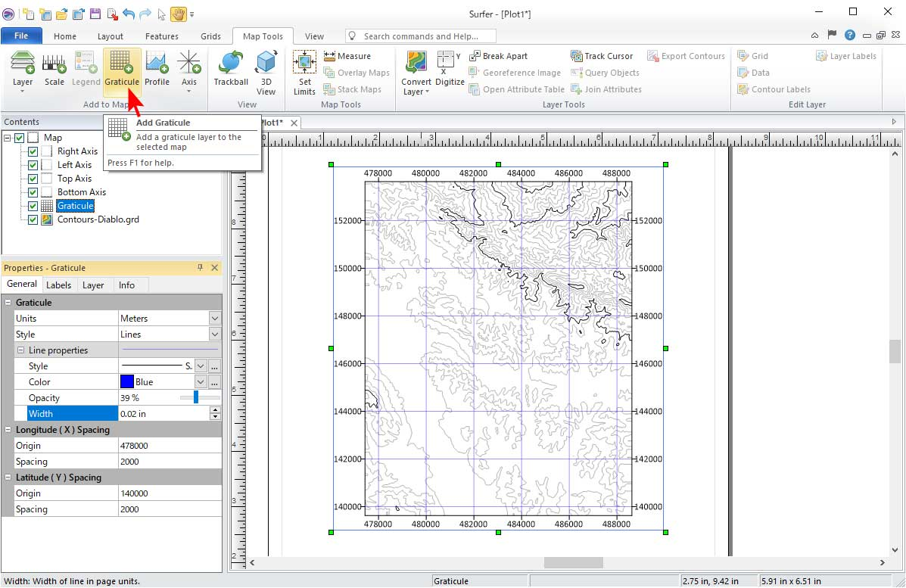Click the Graticule icon in ribbon
The height and width of the screenshot is (588, 906).
[x=121, y=68]
